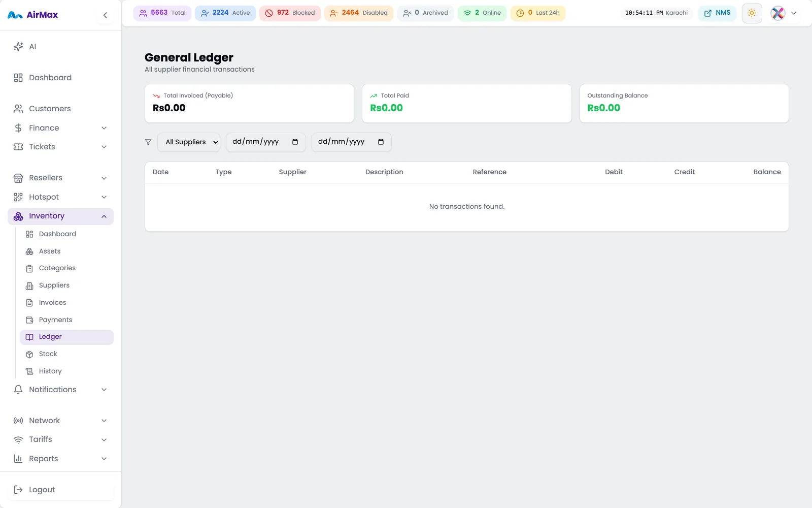Click the 0 Archived badge

[x=425, y=13]
